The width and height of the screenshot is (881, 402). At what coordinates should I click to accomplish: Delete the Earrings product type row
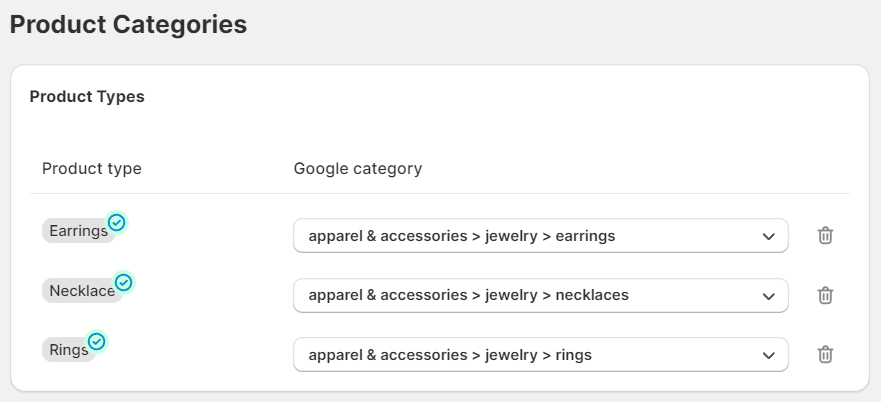coord(825,236)
